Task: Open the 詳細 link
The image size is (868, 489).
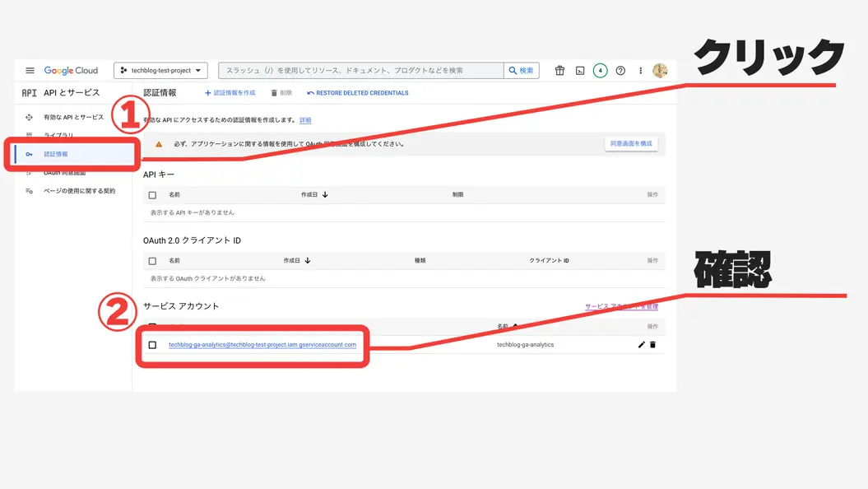Action: (305, 120)
